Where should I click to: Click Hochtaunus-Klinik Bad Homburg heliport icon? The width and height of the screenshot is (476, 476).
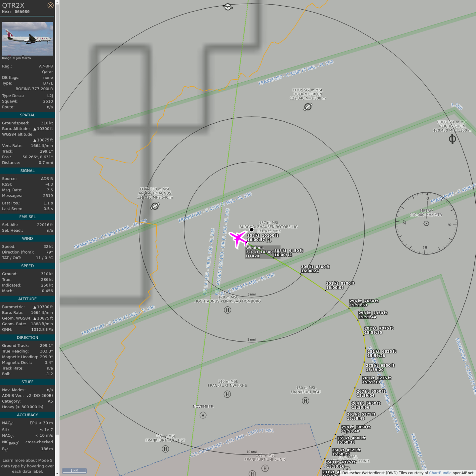pos(227,310)
